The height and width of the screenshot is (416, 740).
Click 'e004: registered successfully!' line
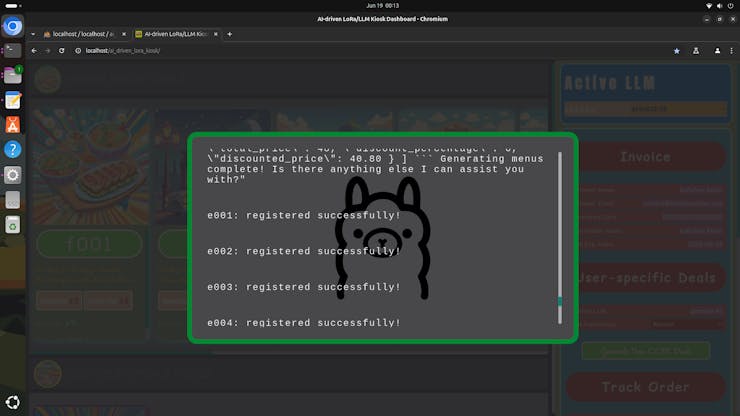303,323
